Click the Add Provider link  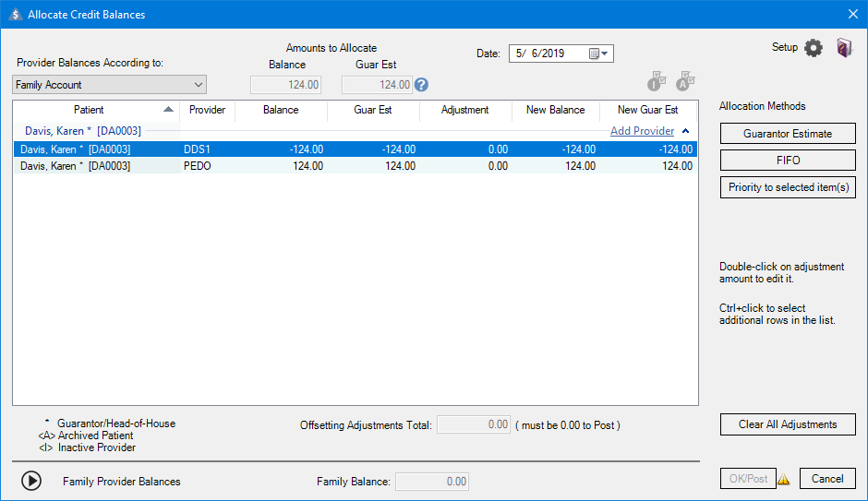[x=642, y=131]
